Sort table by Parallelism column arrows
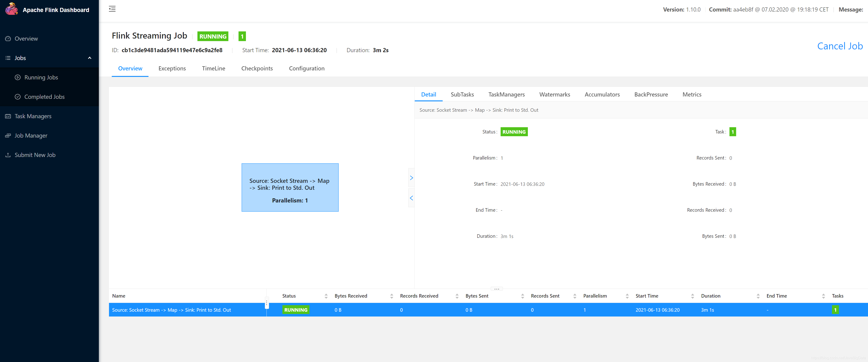 click(x=627, y=296)
